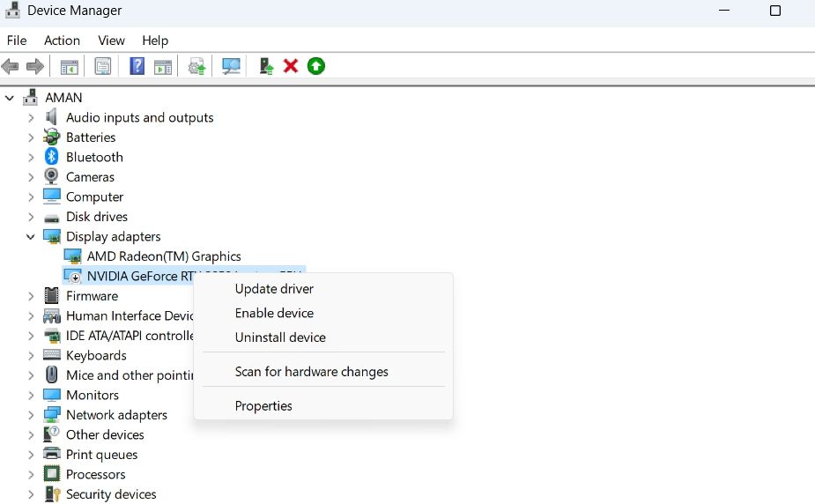Select the Other devices label

click(105, 434)
